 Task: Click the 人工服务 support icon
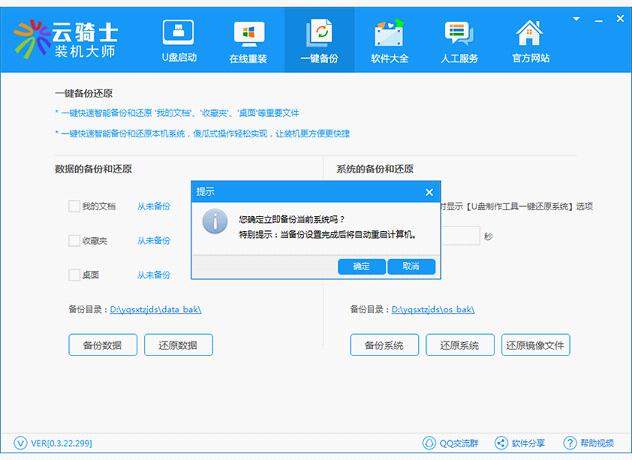click(459, 40)
